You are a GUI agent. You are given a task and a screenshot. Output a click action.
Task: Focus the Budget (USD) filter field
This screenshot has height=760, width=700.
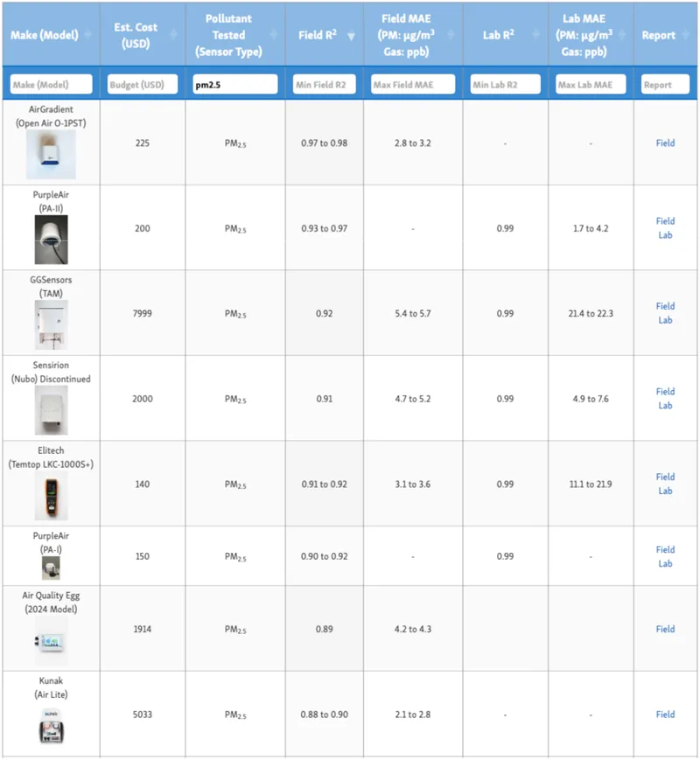[143, 85]
